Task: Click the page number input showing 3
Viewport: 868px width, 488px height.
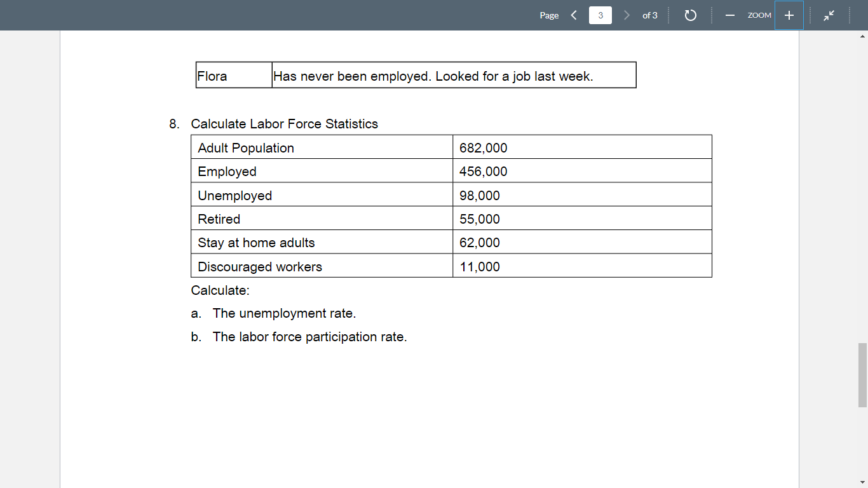Action: pyautogui.click(x=600, y=15)
